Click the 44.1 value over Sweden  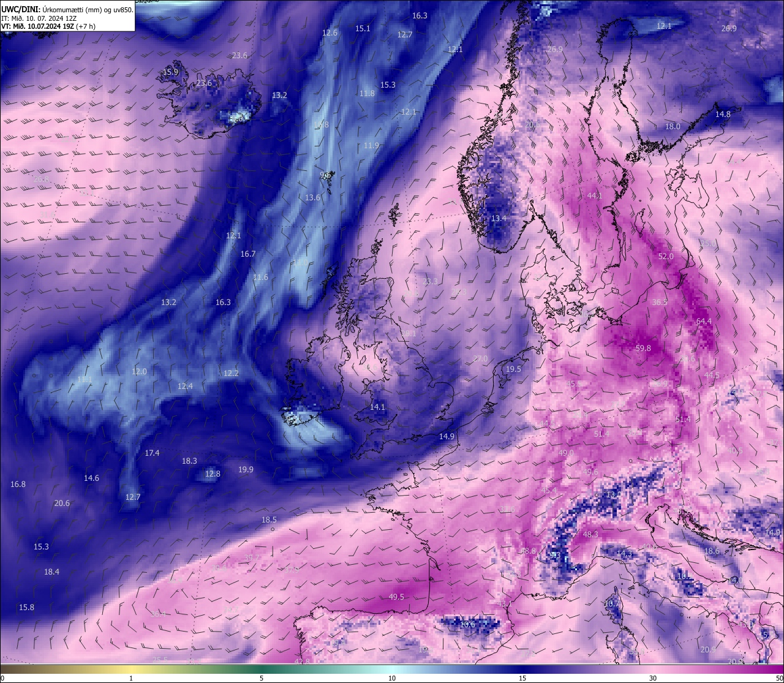pyautogui.click(x=595, y=195)
